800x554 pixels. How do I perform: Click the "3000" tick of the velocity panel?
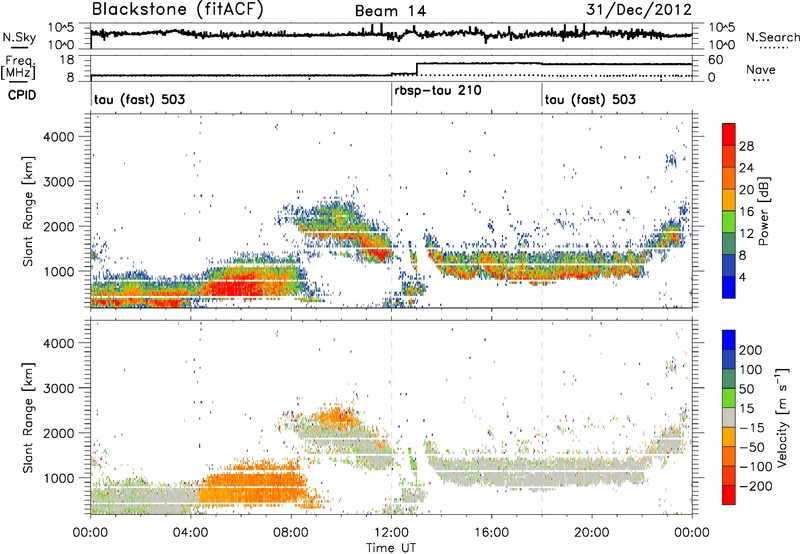(59, 388)
